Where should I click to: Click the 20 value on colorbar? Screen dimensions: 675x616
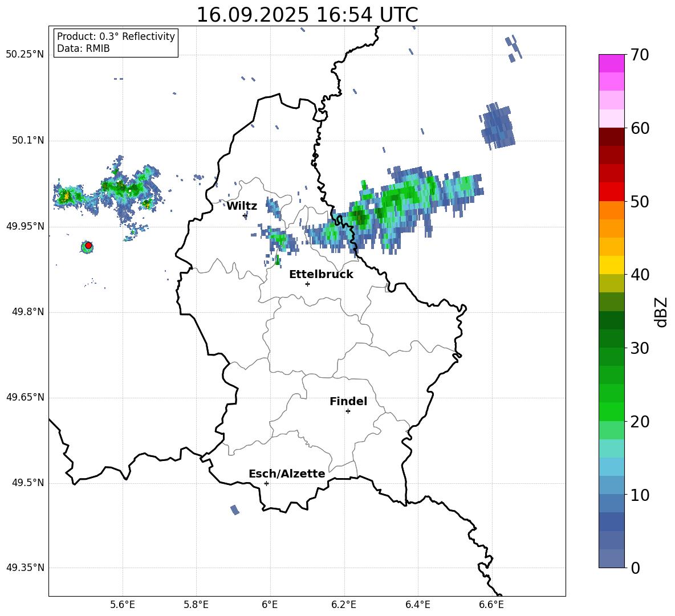[640, 422]
